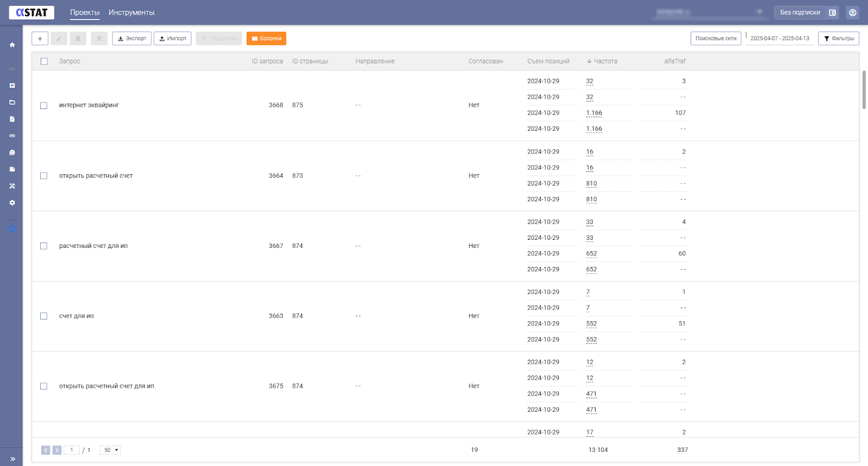The width and height of the screenshot is (868, 466).
Task: Click the page number input field
Action: 72,450
